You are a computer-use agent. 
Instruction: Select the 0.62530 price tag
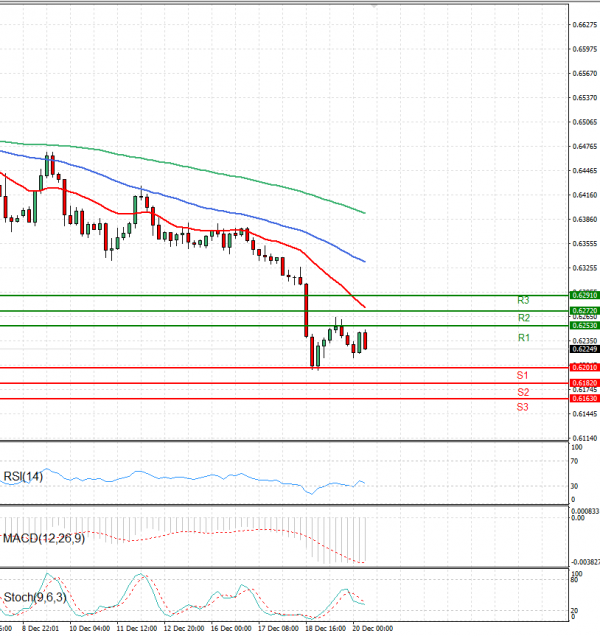point(585,325)
